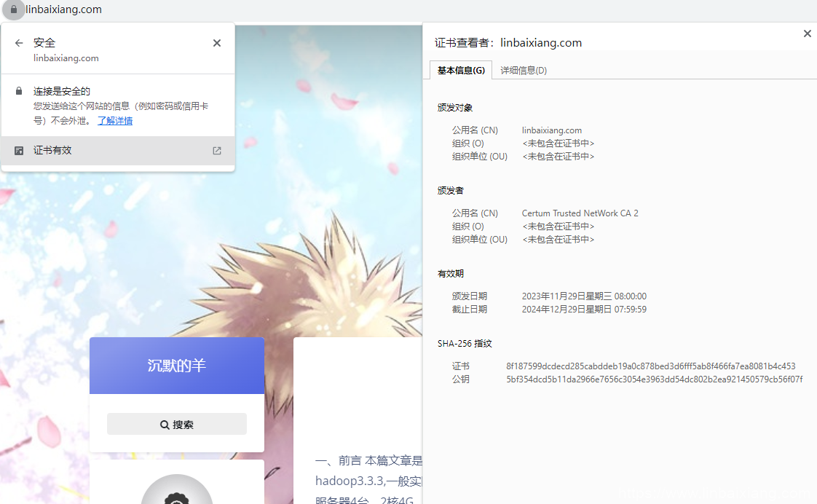Click the certificate icon next to 证书有效
This screenshot has height=504, width=817.
[19, 151]
